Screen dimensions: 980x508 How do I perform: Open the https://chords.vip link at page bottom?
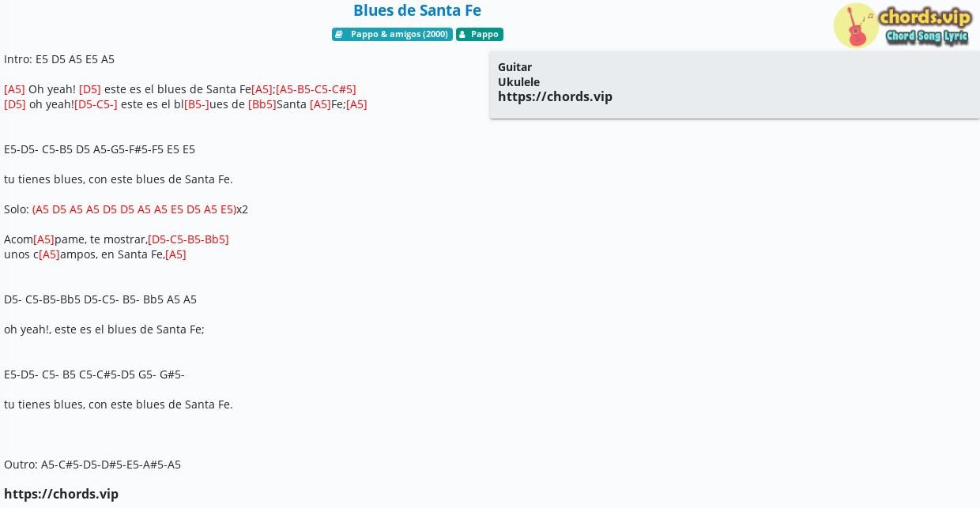pos(61,494)
